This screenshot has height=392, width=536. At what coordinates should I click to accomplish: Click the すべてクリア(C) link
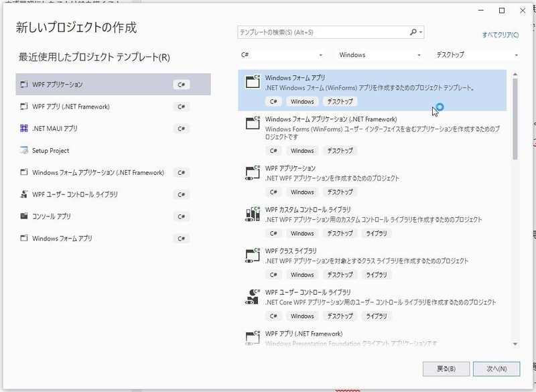pos(500,35)
